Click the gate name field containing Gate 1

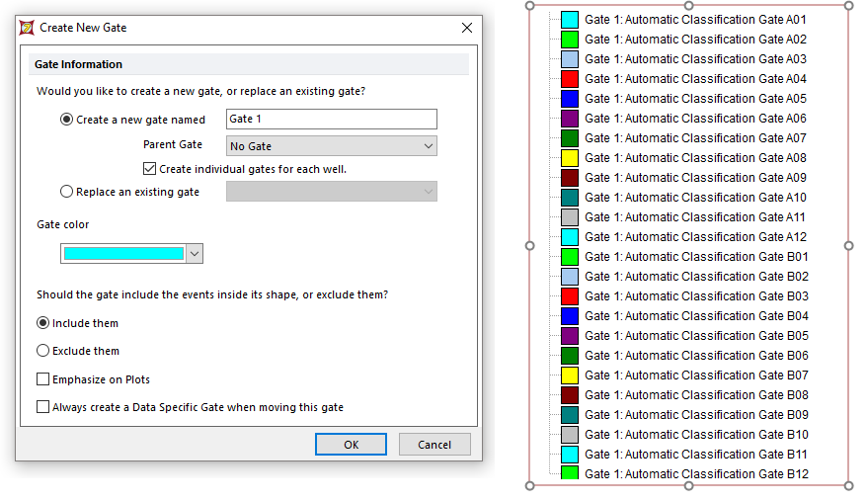[x=331, y=120]
